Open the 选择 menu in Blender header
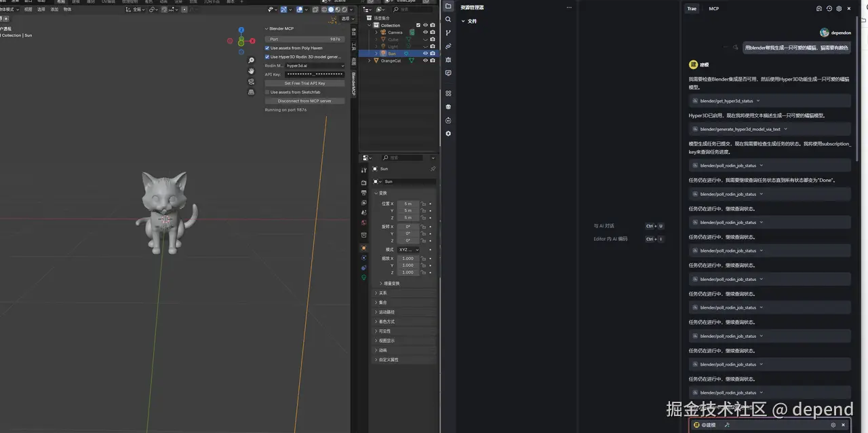 click(x=41, y=10)
